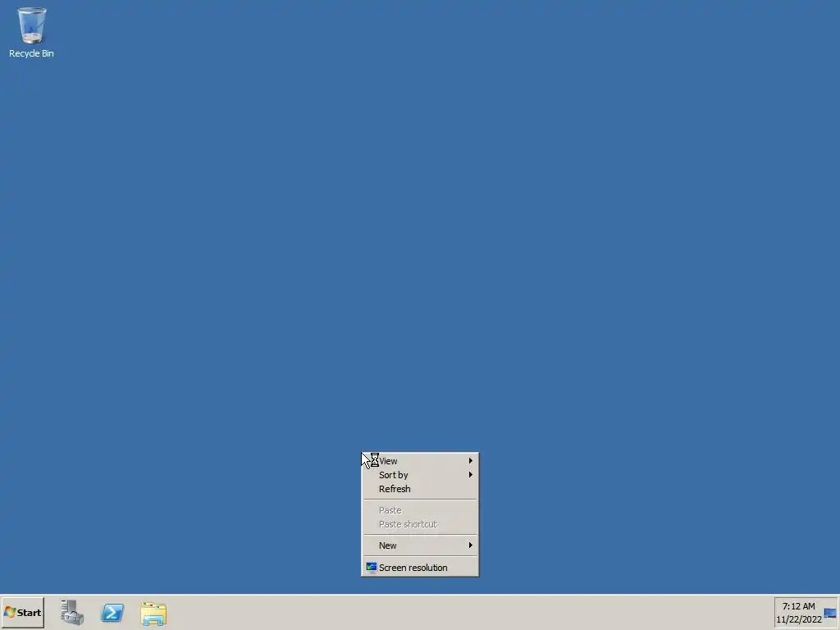Open the New submenu
This screenshot has height=630, width=840.
point(420,546)
